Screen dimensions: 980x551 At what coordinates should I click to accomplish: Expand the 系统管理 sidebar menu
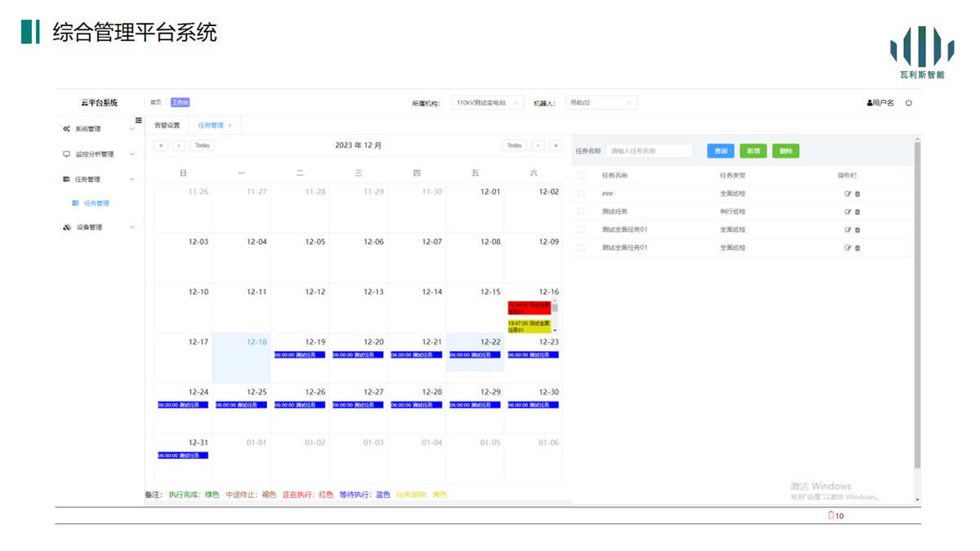(x=98, y=129)
